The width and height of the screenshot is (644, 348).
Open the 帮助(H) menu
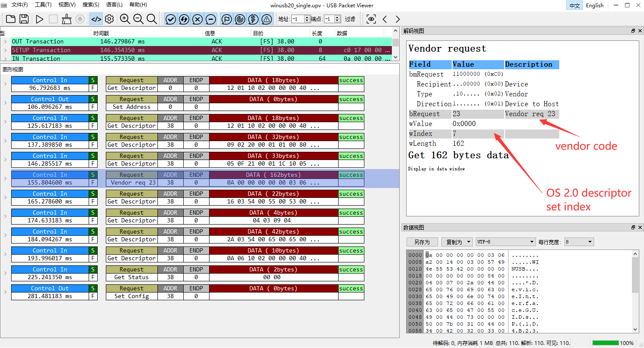138,5
